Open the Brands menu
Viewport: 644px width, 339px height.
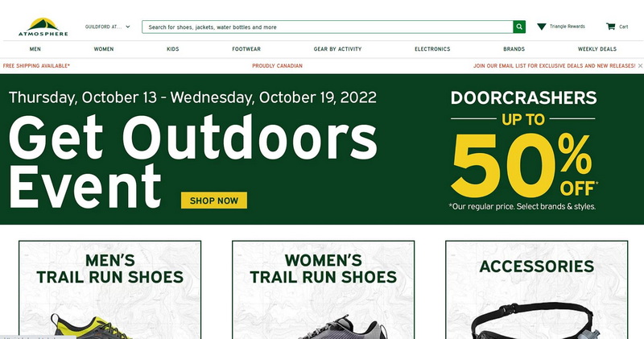click(x=514, y=49)
